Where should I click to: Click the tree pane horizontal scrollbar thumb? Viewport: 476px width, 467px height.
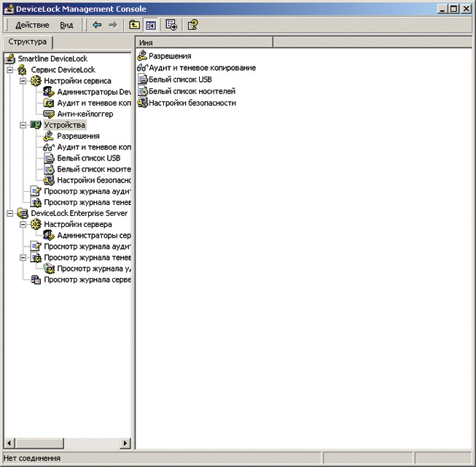(39, 444)
